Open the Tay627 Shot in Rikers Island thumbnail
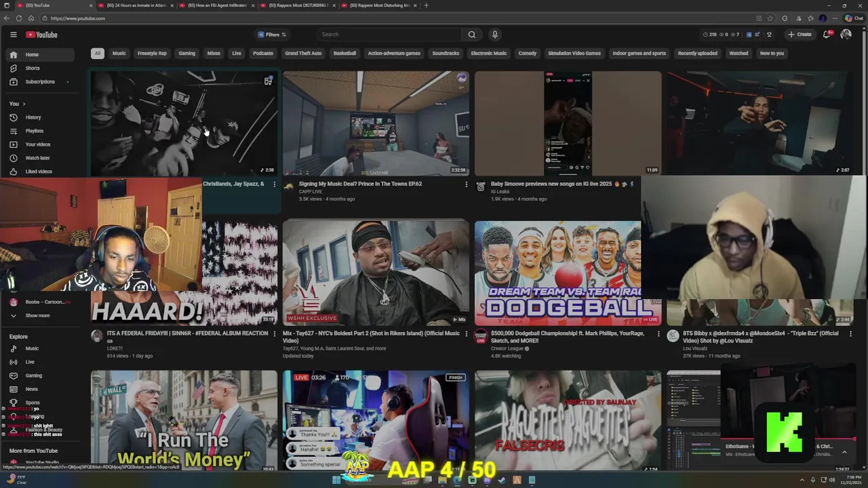Screen dimensions: 868x488 (x=376, y=272)
